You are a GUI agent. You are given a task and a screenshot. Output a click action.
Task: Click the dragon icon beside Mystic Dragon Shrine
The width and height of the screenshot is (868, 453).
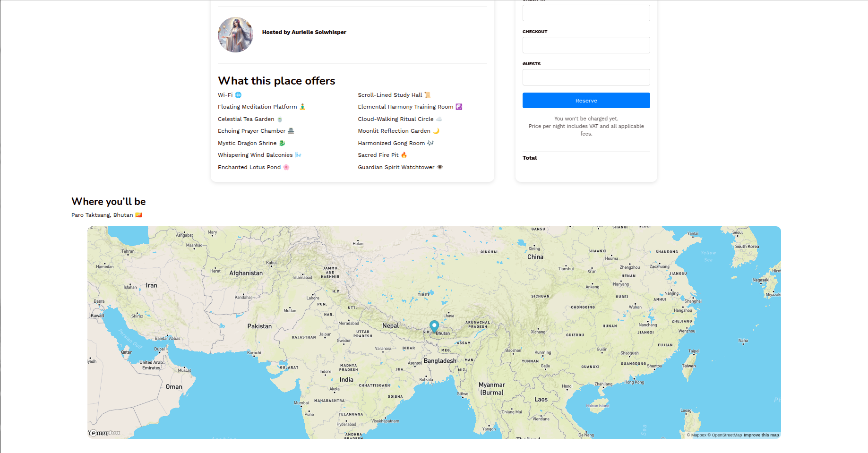click(282, 143)
